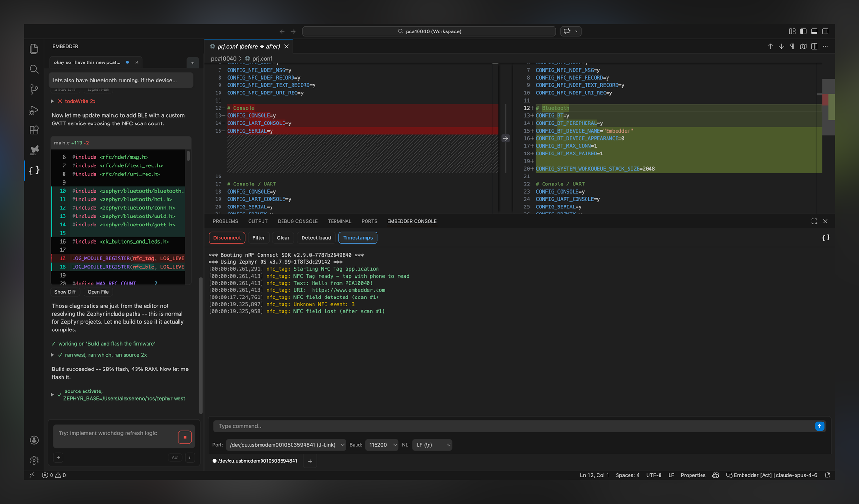859x504 pixels.
Task: Open Run and Debug view
Action: coord(34,110)
